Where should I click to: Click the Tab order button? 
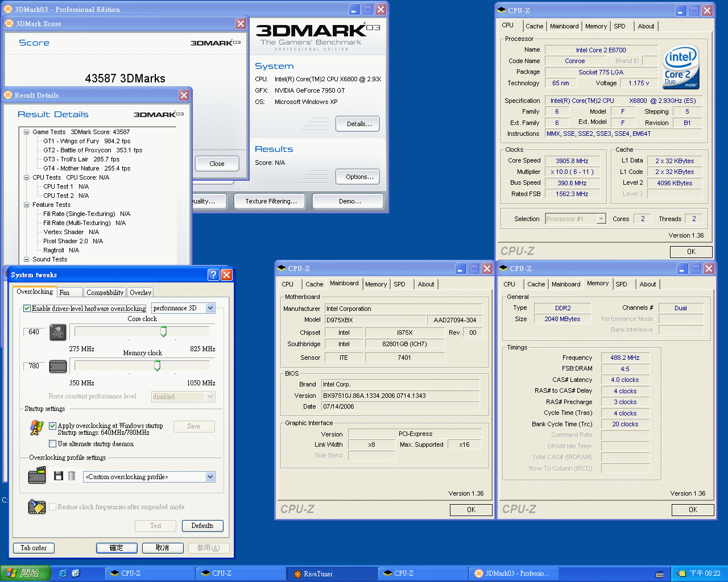[34, 548]
